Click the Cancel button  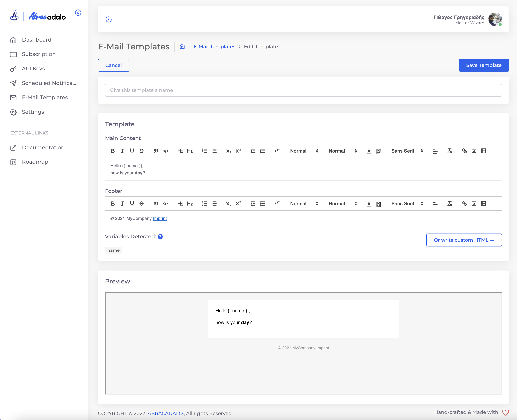coord(114,65)
